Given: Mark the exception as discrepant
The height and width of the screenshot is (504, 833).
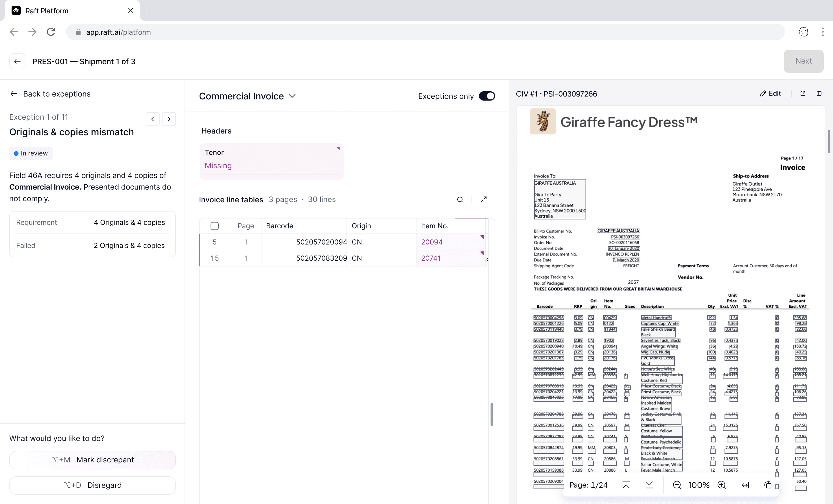Looking at the screenshot, I should tap(92, 459).
